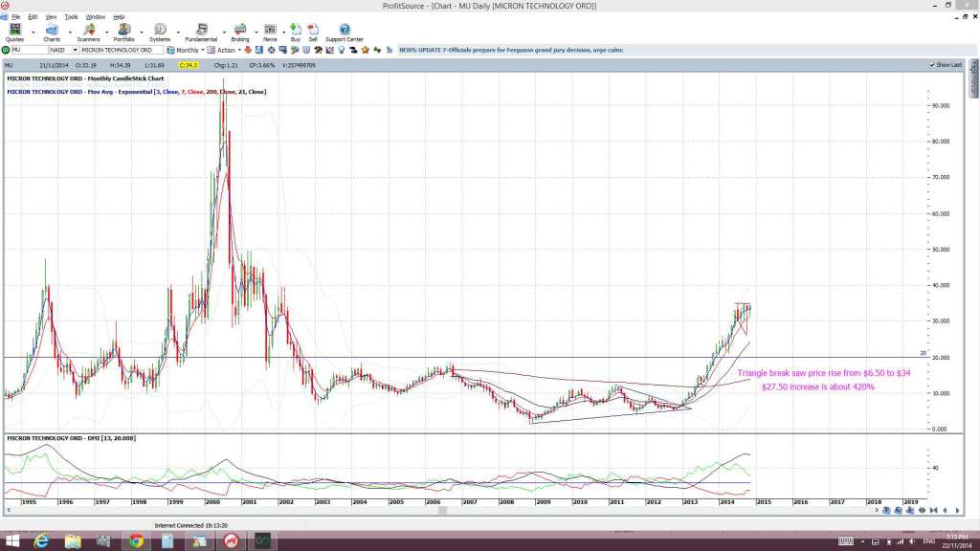Screen dimensions: 980x551
Task: Open File Explorer from the taskbar
Action: click(x=73, y=541)
